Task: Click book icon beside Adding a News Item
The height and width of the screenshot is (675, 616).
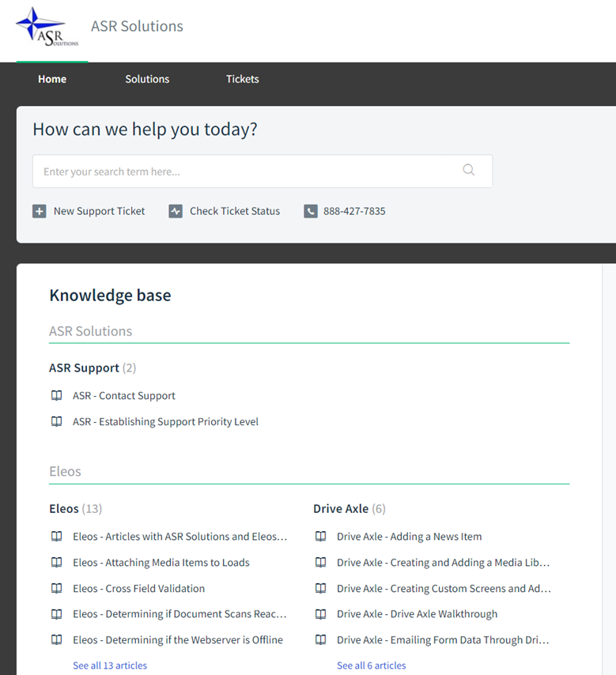Action: coord(320,537)
